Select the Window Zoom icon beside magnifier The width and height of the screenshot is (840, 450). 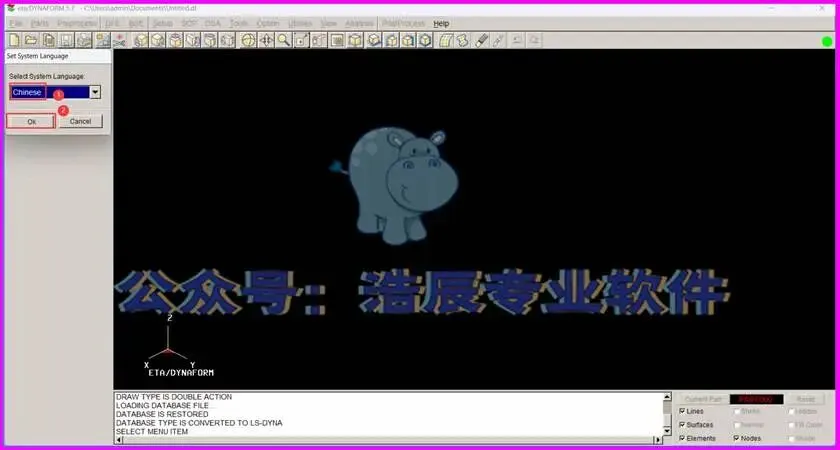click(301, 40)
